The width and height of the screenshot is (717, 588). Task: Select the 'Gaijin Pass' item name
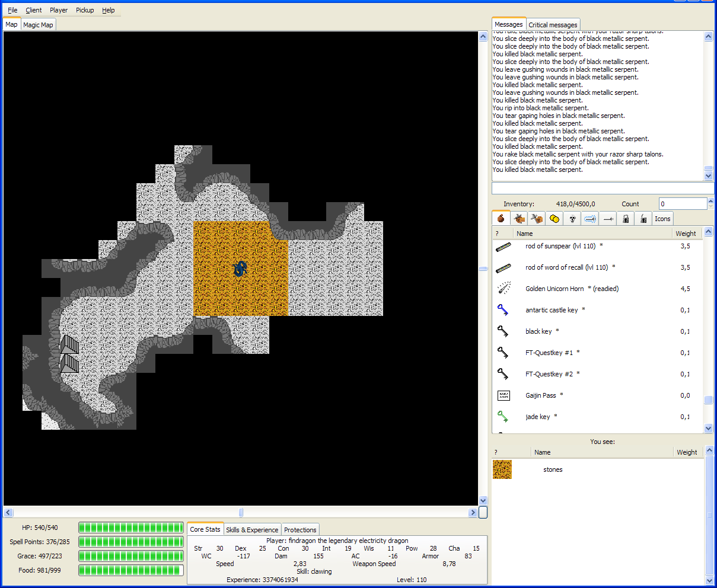(x=541, y=395)
